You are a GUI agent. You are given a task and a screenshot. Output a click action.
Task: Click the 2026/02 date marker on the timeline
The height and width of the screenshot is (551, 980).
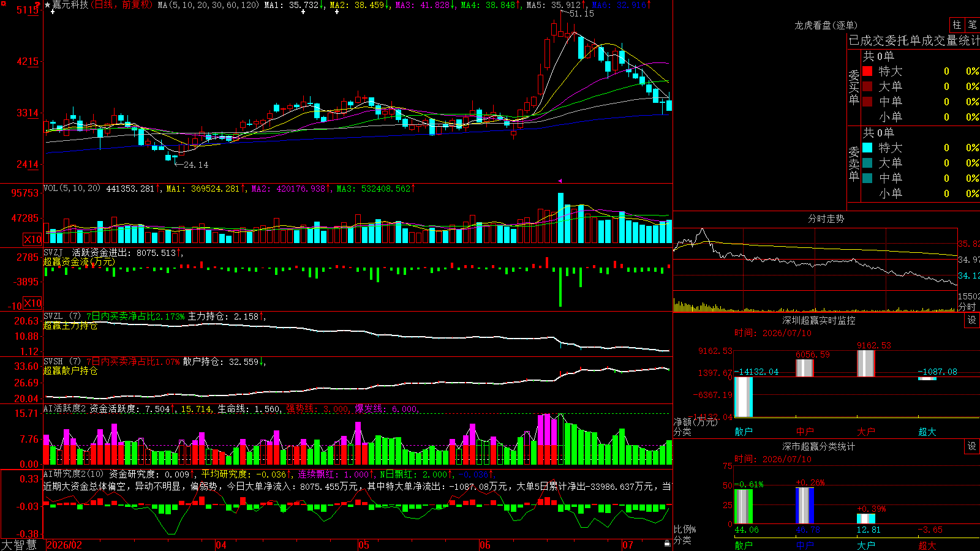point(64,545)
